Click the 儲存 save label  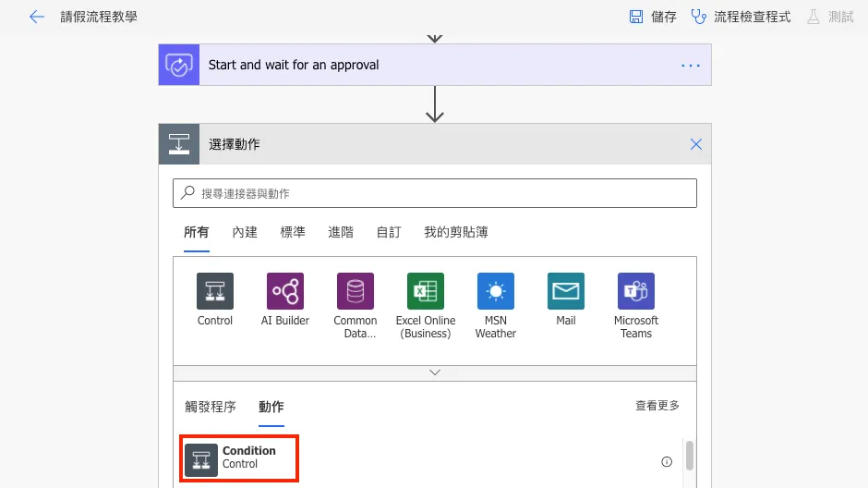(664, 17)
